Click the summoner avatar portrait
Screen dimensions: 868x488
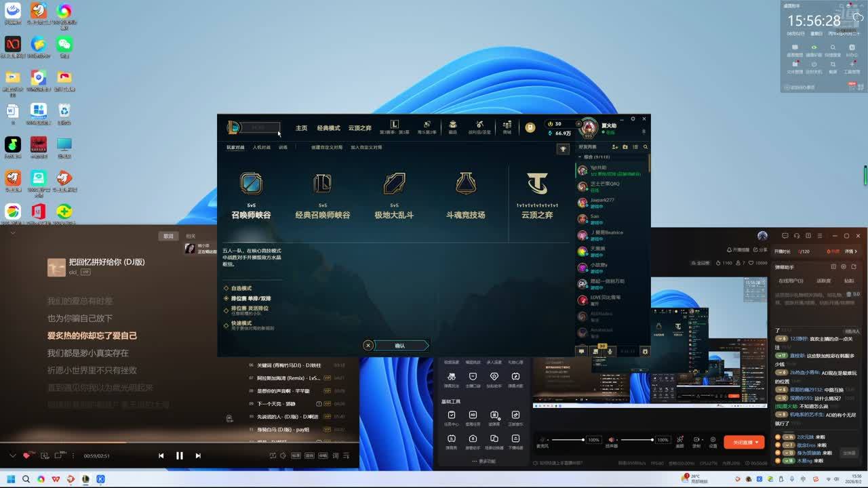point(589,127)
